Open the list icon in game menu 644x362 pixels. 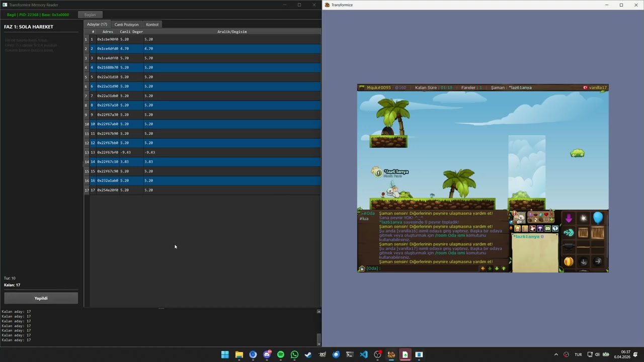point(525,228)
